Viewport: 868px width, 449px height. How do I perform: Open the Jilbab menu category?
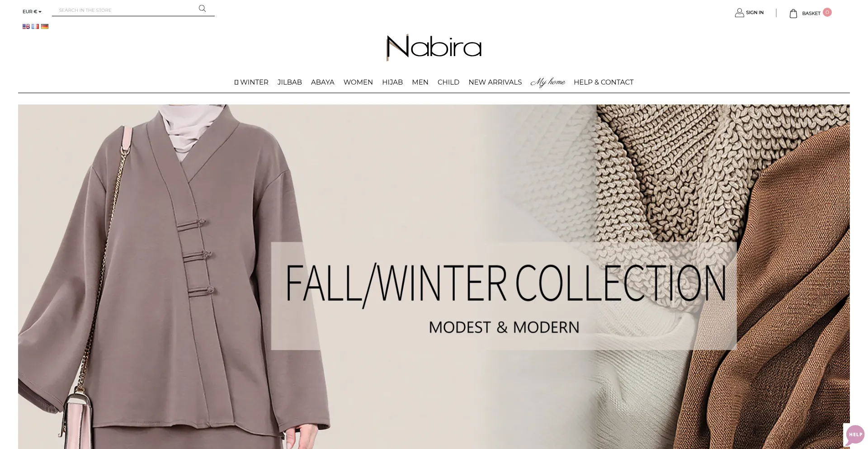[289, 82]
